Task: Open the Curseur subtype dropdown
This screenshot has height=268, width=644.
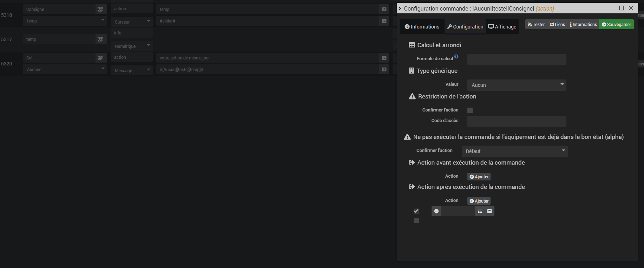Action: click(132, 22)
